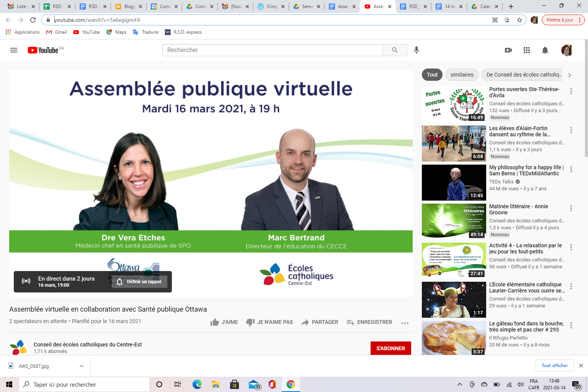
Task: Open Microsoft Edge from taskbar
Action: (197, 384)
